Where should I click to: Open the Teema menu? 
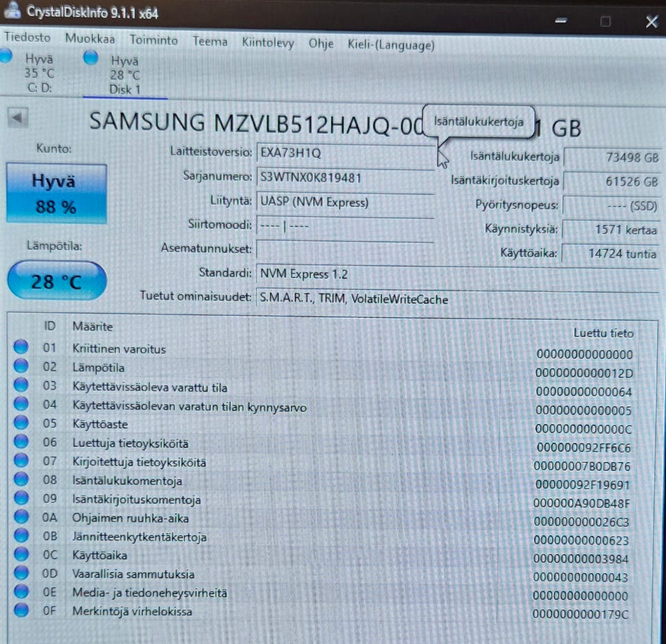[210, 41]
